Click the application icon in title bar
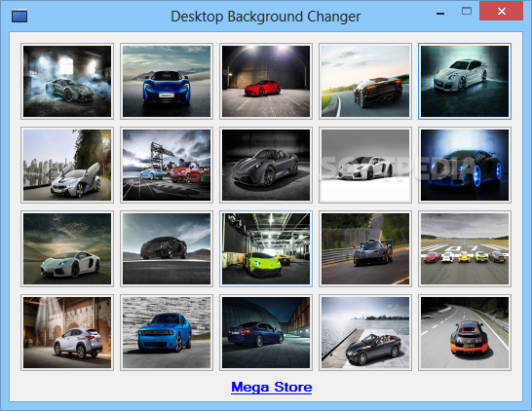This screenshot has width=532, height=411. coord(19,16)
